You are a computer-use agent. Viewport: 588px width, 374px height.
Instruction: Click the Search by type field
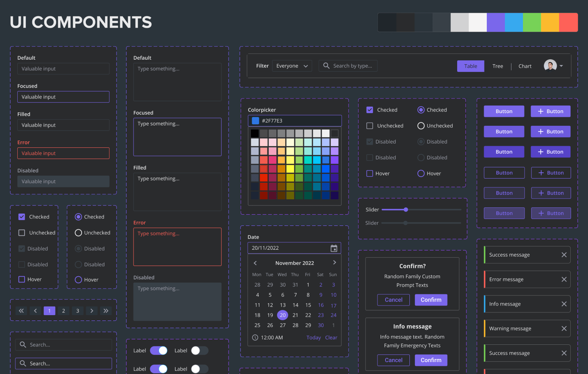[348, 66]
